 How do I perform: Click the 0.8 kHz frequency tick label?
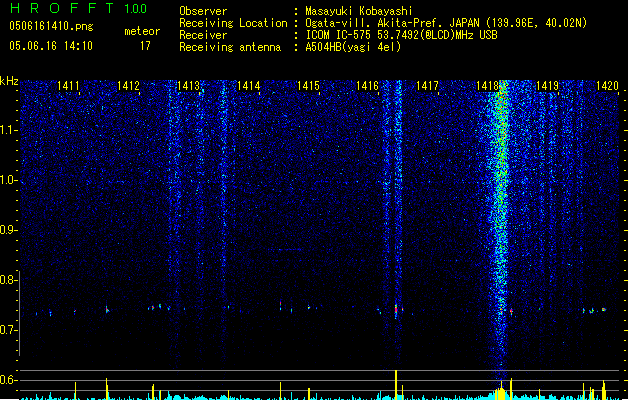coord(8,280)
